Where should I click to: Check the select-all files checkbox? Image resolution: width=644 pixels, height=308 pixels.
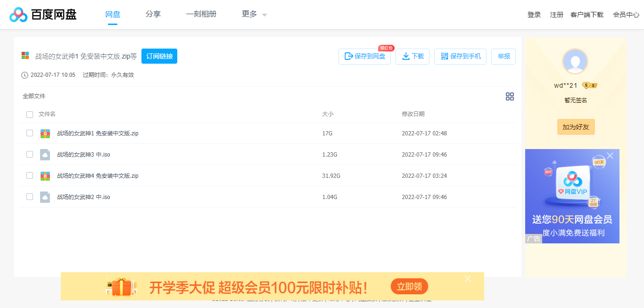pyautogui.click(x=30, y=114)
